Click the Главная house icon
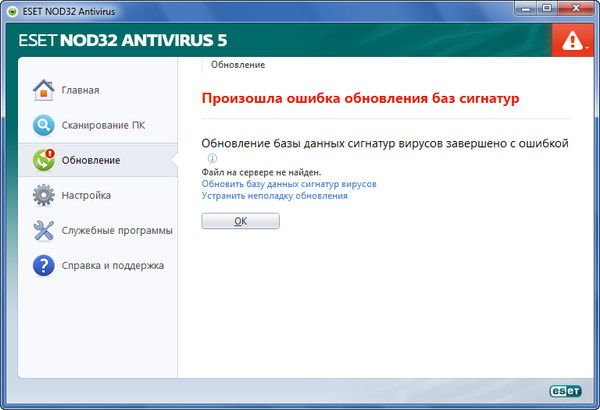The image size is (600, 410). pyautogui.click(x=44, y=90)
